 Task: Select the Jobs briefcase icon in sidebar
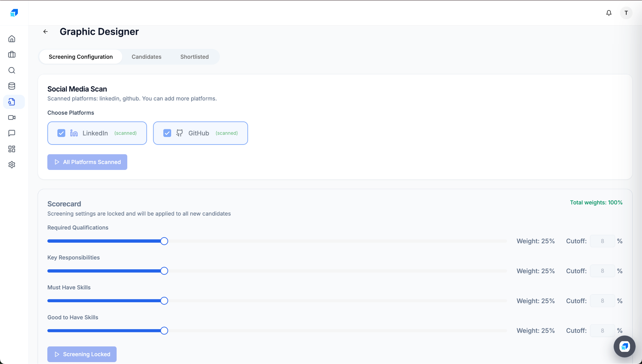pyautogui.click(x=12, y=55)
